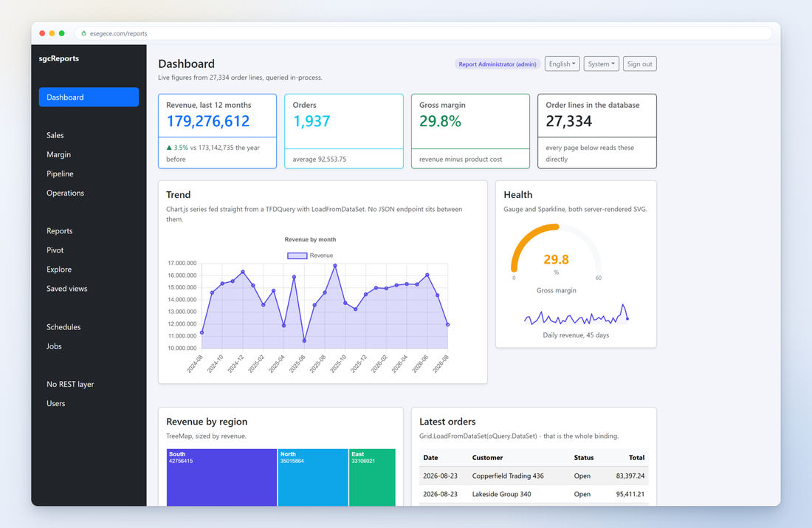Open Schedules from the sidebar

point(63,327)
